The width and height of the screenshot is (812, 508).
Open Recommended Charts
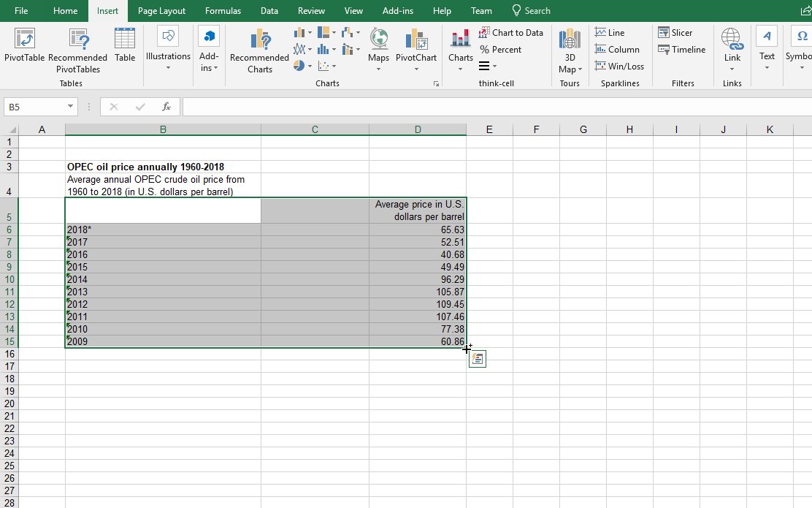point(259,51)
